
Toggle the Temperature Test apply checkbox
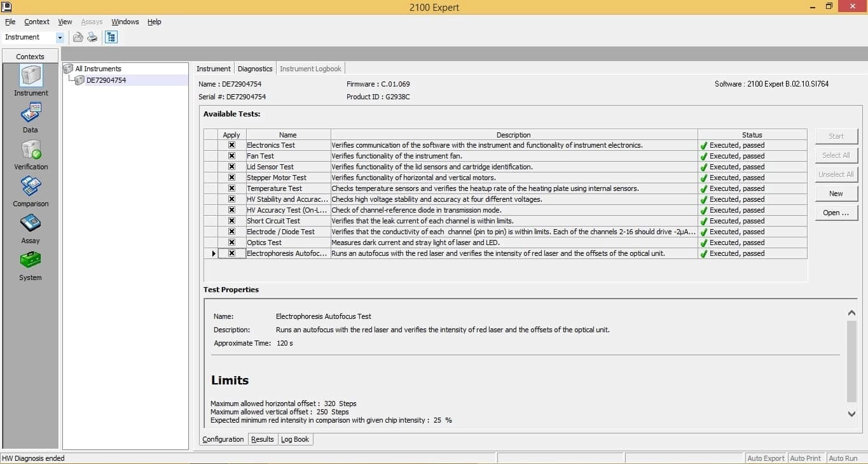[x=231, y=188]
